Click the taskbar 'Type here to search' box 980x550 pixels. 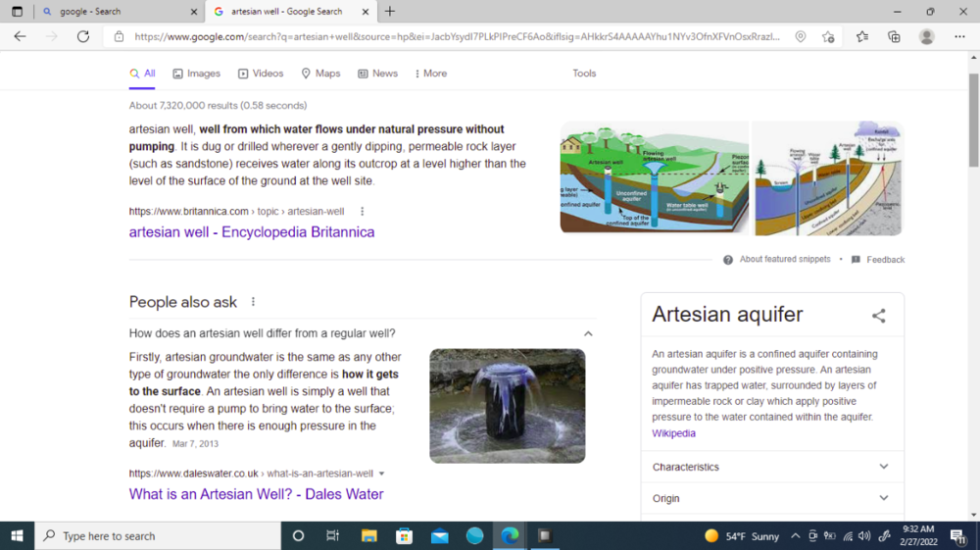coord(158,535)
